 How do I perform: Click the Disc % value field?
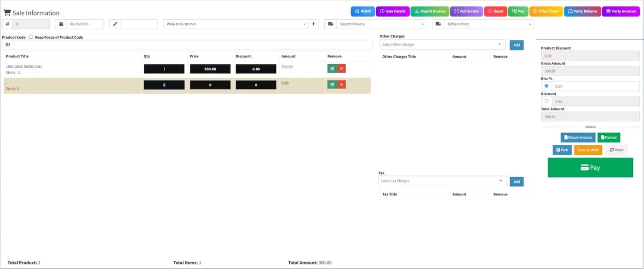[x=596, y=86]
